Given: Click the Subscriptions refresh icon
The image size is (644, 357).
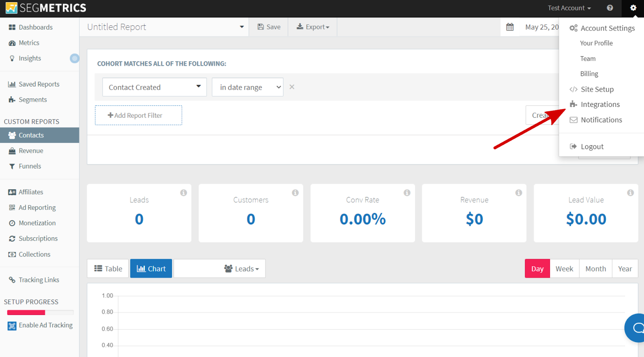Looking at the screenshot, I should [x=12, y=239].
